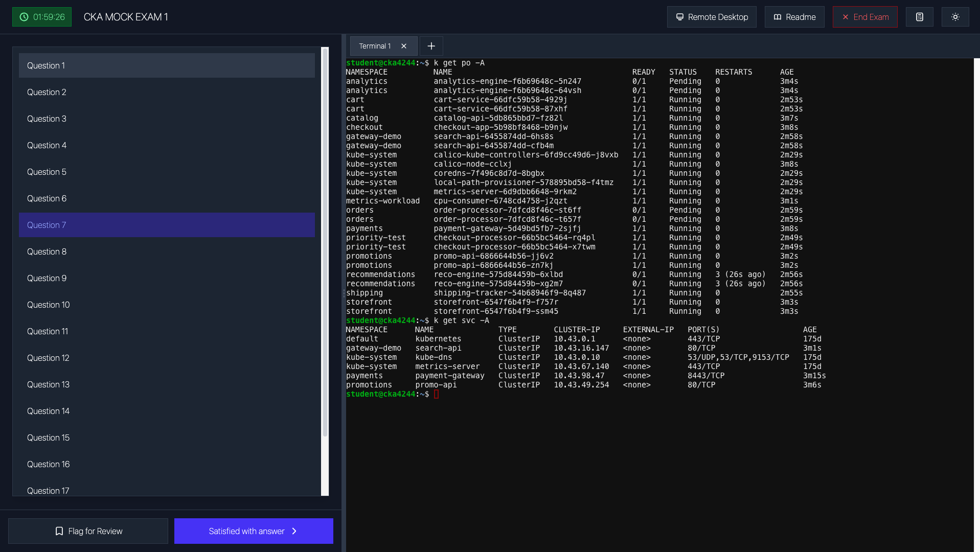Screen dimensions: 980x552
Task: Select highlighted Question 7
Action: pyautogui.click(x=167, y=225)
